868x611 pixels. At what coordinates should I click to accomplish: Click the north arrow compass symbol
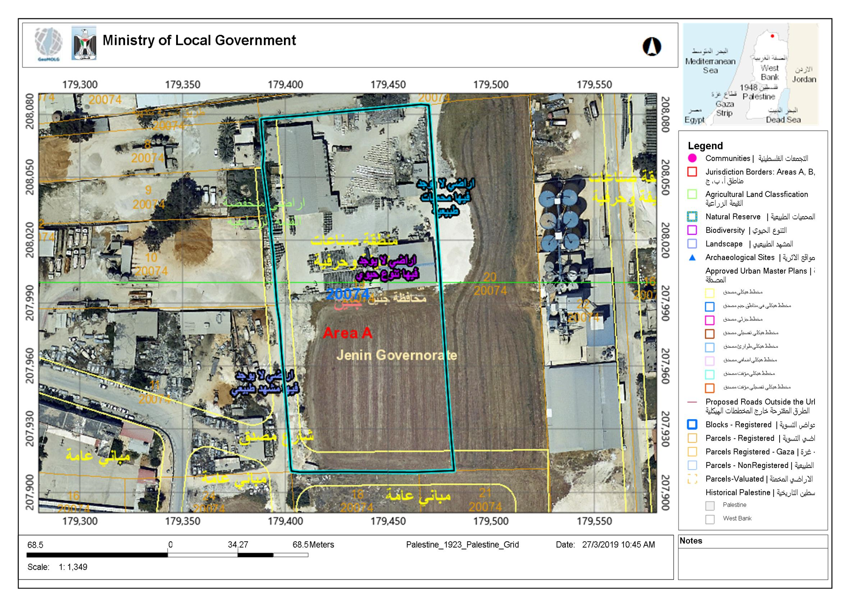point(652,47)
